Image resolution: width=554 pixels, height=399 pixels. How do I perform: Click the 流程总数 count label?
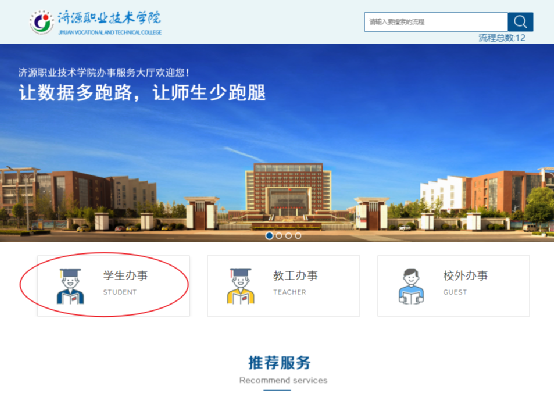click(502, 38)
